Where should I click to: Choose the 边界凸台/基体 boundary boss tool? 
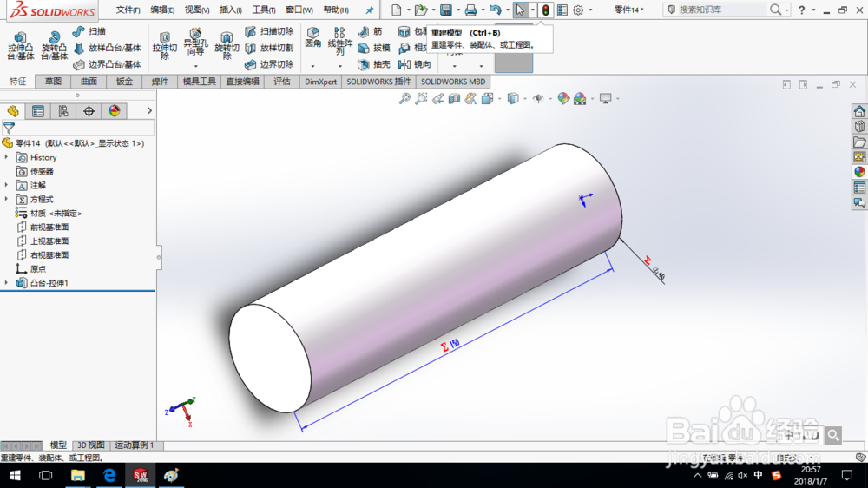(x=108, y=64)
